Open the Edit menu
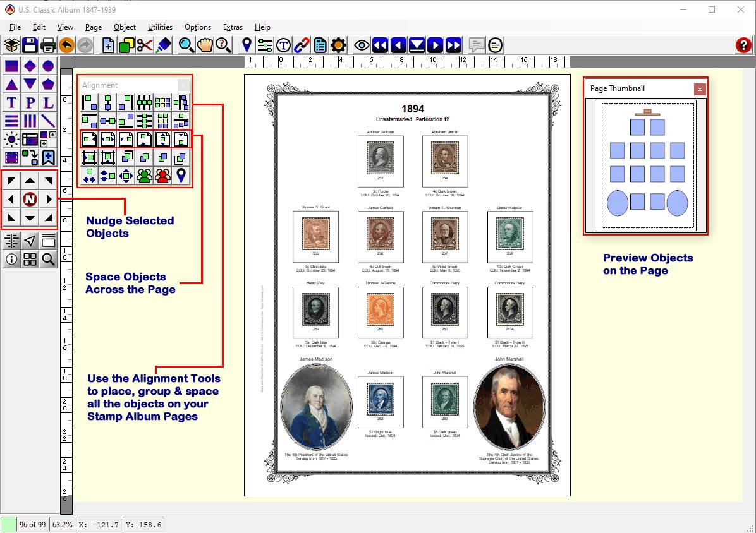 click(39, 27)
